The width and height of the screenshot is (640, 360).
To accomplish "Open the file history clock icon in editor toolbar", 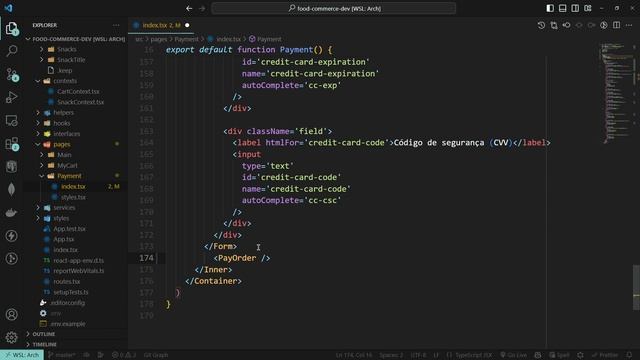I will tap(541, 25).
